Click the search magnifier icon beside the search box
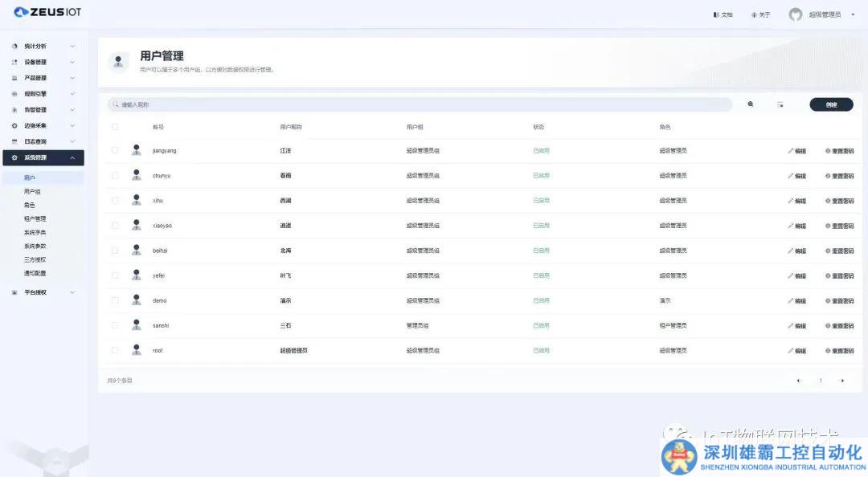868x477 pixels. pos(751,104)
